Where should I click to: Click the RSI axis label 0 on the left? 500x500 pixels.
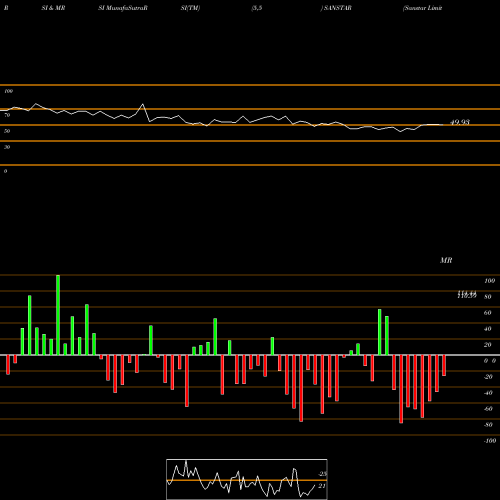[5, 171]
